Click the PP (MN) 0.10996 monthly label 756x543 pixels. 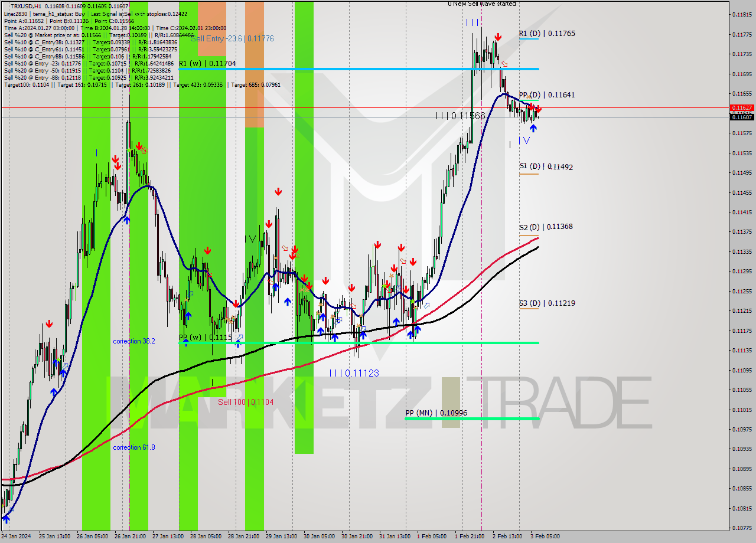436,413
